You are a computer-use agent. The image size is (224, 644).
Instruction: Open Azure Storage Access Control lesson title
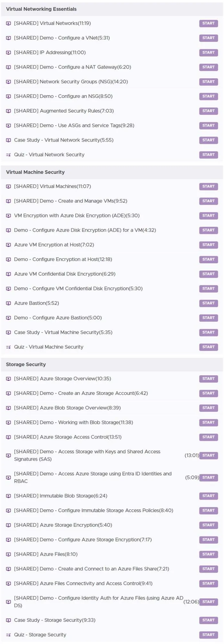pos(68,437)
